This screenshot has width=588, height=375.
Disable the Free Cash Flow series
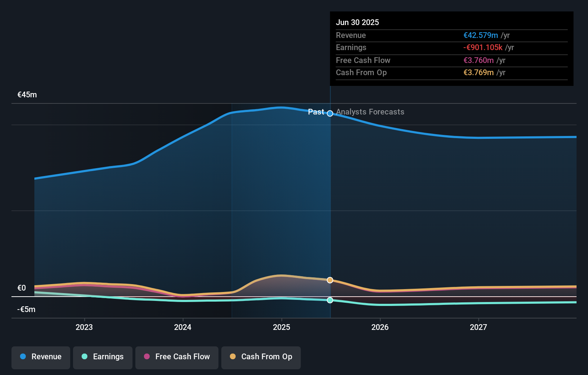[177, 357]
